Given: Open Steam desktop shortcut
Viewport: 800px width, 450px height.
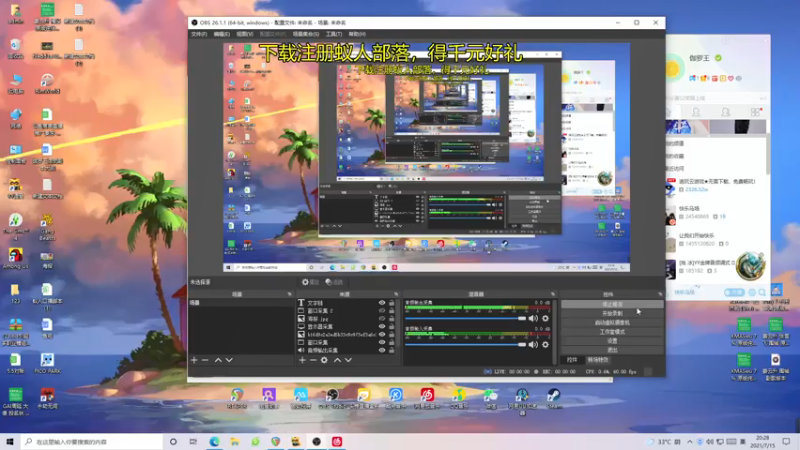Looking at the screenshot, I should (x=554, y=398).
